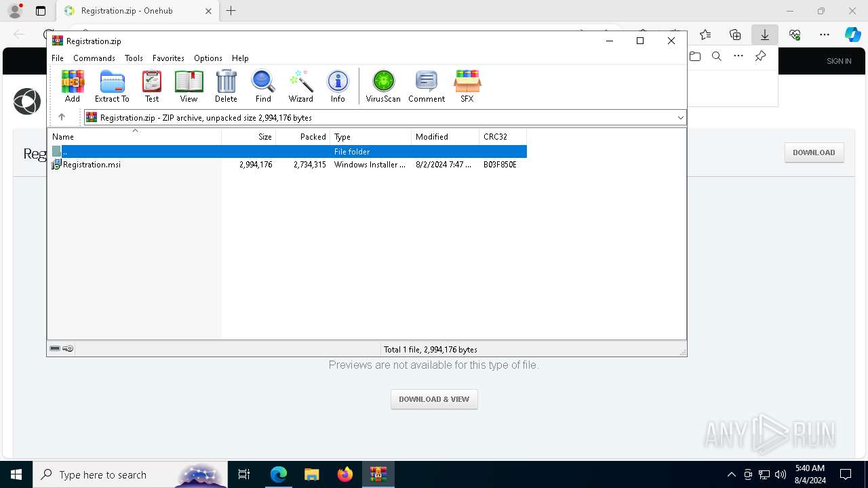This screenshot has width=868, height=488.
Task: Run the Test archive tool
Action: (152, 86)
